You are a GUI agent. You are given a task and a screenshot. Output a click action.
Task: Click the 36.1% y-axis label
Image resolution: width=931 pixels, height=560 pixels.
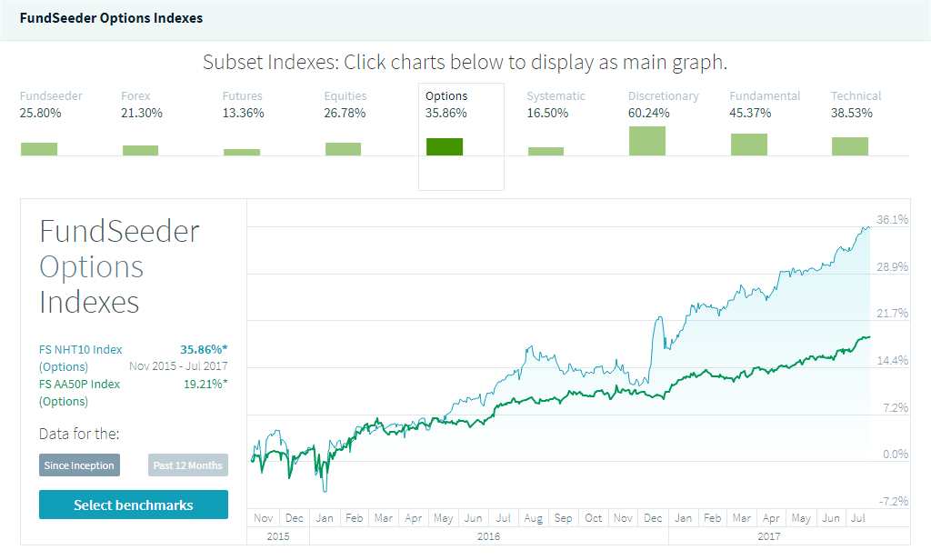pos(892,219)
